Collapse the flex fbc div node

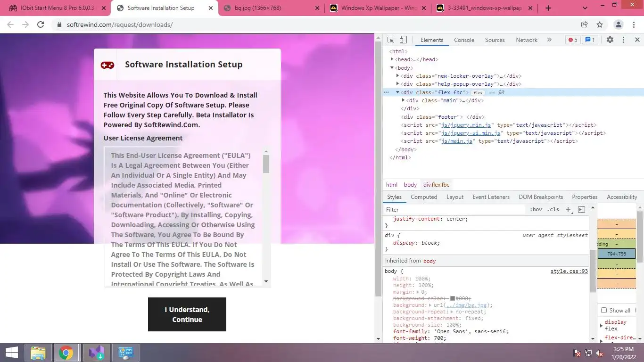click(x=397, y=92)
